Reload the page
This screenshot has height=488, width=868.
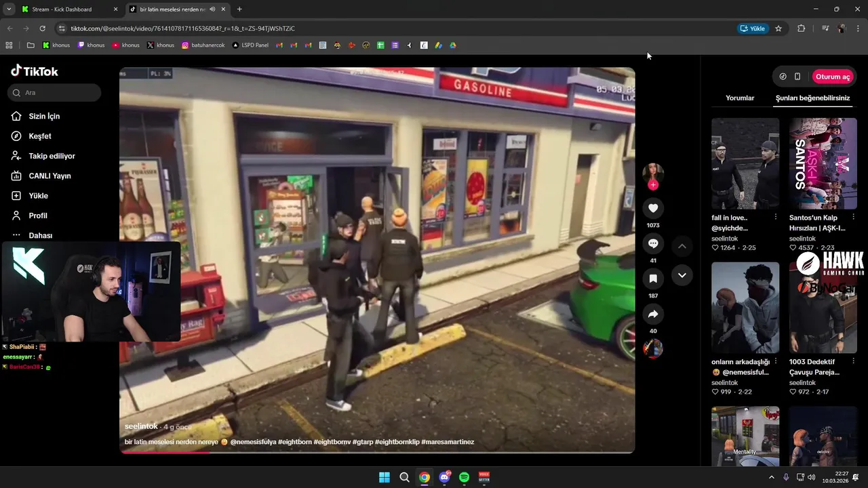point(42,28)
